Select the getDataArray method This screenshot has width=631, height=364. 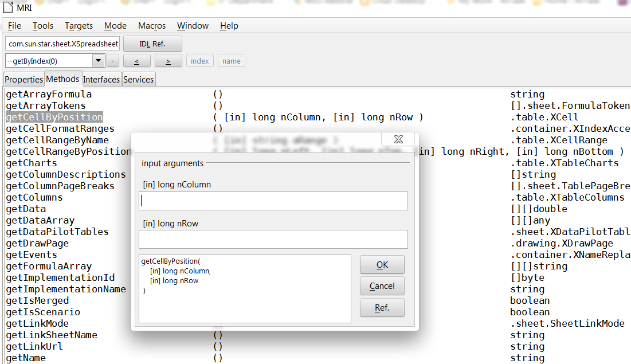pos(40,220)
